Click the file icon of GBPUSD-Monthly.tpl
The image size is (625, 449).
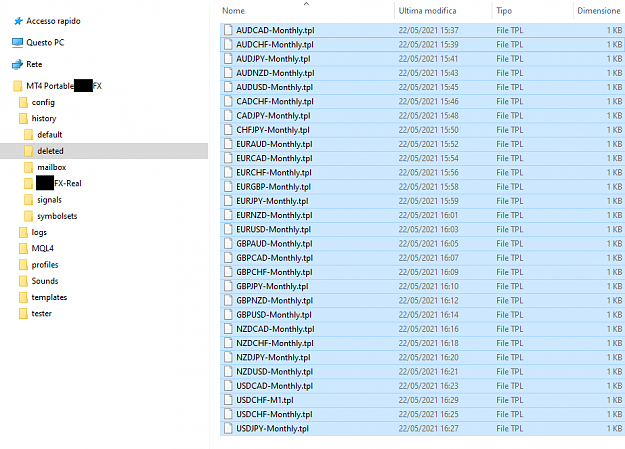point(228,315)
